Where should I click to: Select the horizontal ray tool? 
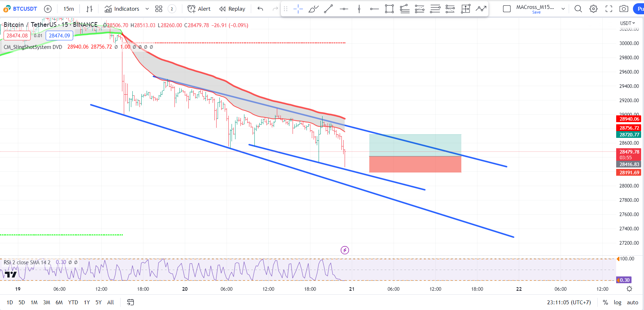pos(374,9)
